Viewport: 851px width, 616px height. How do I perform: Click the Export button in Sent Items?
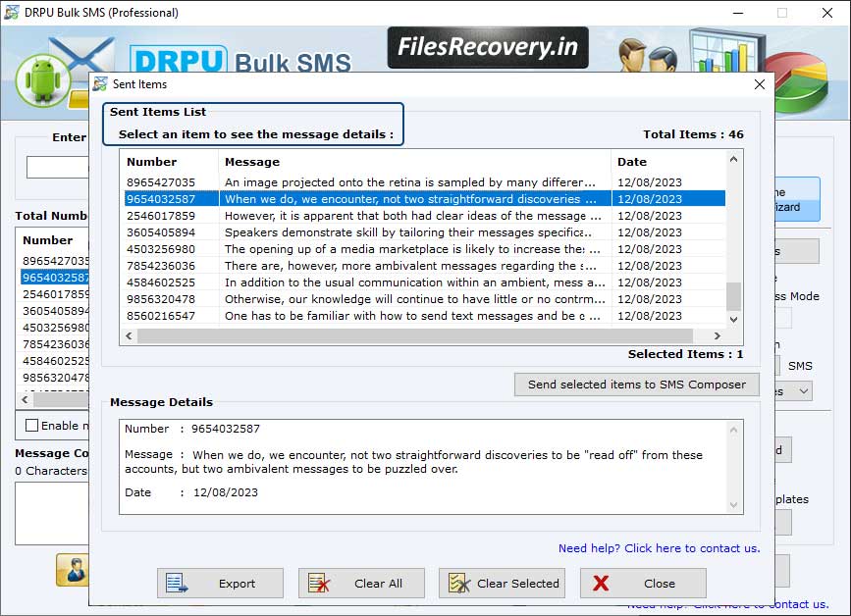[220, 583]
